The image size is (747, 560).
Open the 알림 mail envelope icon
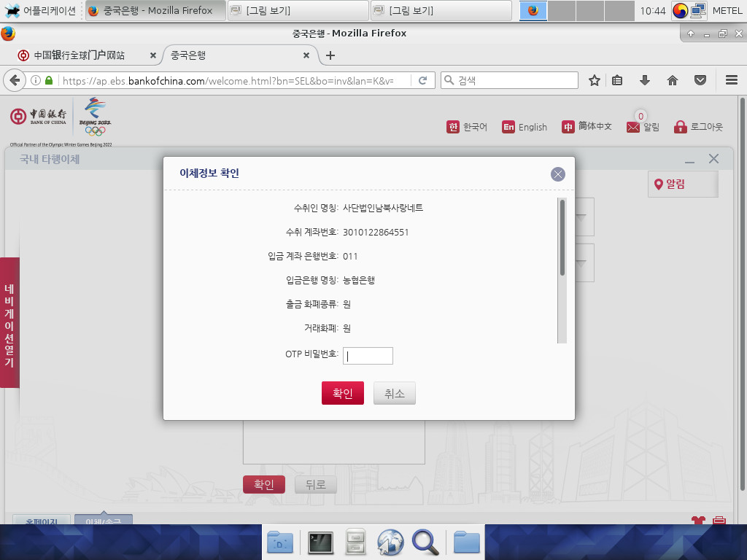[633, 127]
